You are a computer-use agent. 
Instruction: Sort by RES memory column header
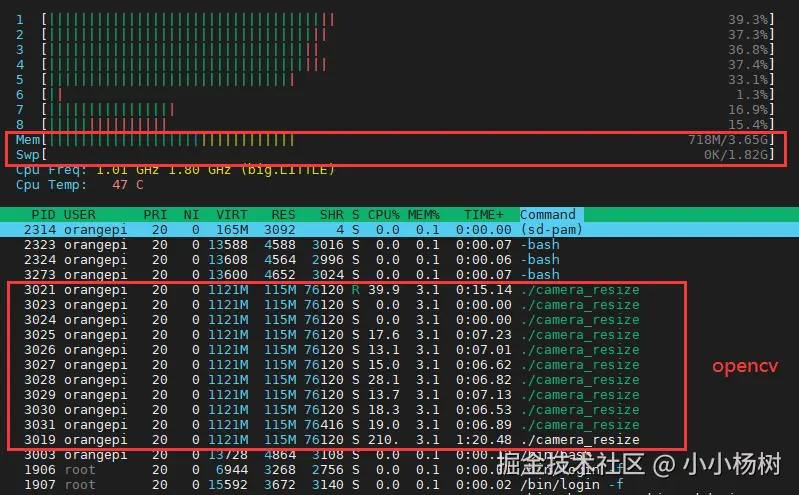(283, 215)
